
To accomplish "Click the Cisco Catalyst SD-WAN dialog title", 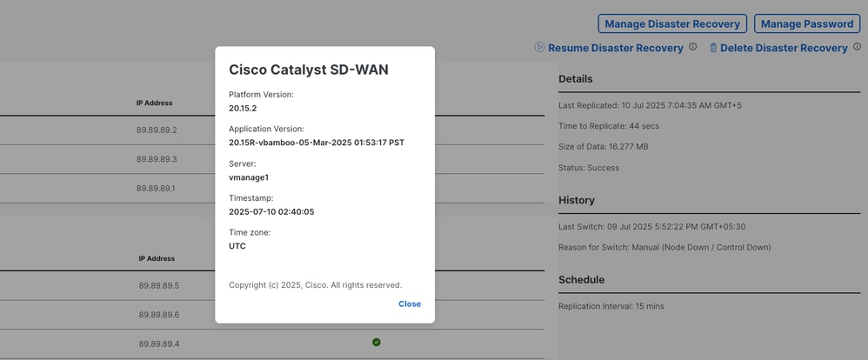I will point(309,70).
